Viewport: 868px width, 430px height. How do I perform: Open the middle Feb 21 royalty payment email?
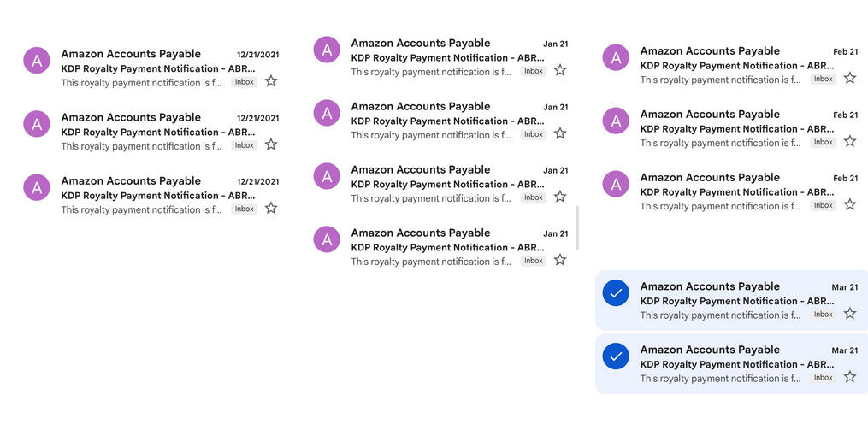tap(723, 129)
